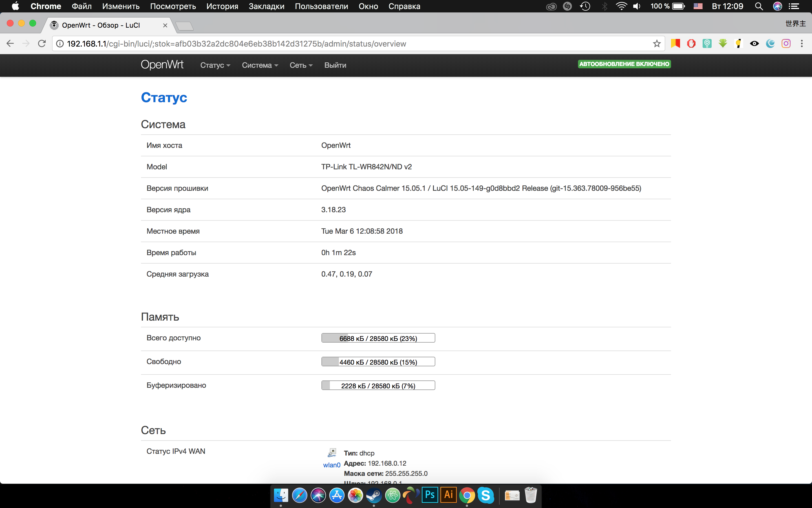This screenshot has width=812, height=508.
Task: Open the keyboard input flag menu
Action: 698,6
